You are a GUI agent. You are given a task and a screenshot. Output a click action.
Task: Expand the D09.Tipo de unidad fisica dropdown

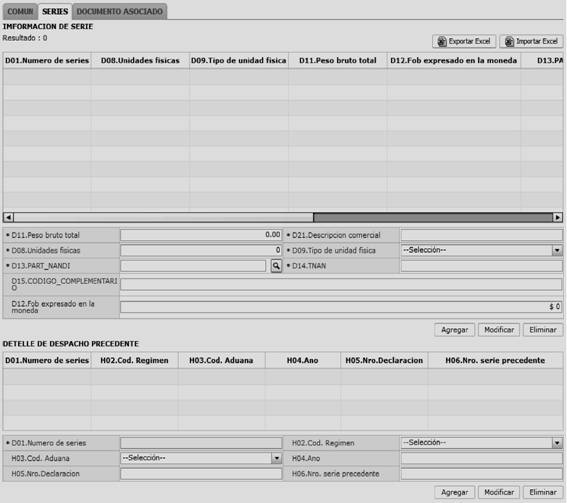pos(557,250)
